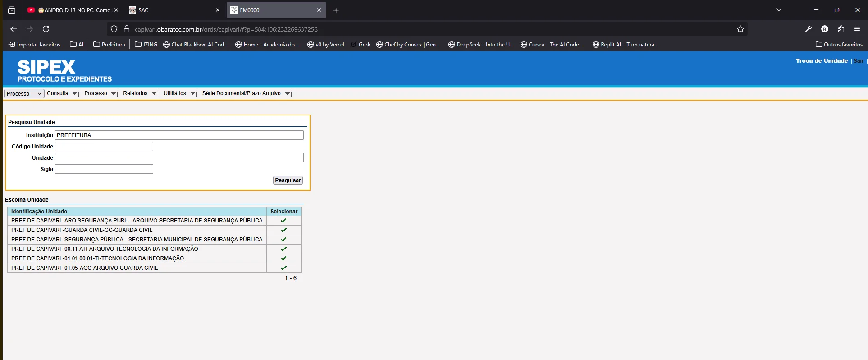Open the browser extensions icon
Screen dimensions: 868x360
(x=841, y=29)
